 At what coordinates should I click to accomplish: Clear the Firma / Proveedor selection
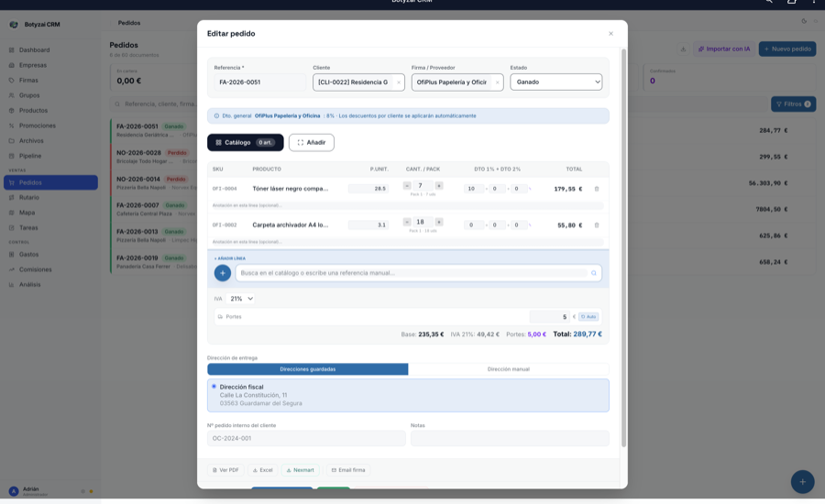point(497,82)
